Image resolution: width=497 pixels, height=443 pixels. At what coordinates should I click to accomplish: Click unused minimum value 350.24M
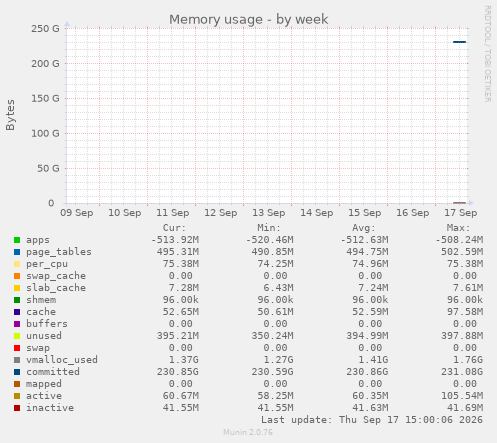273,336
